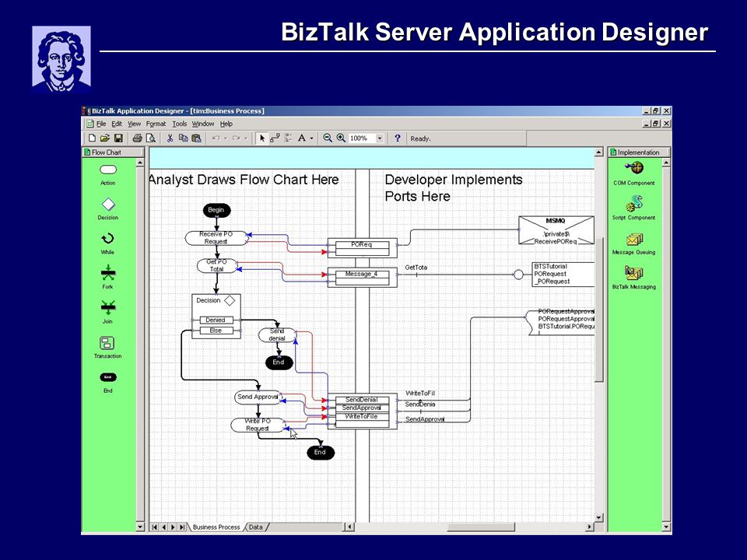Click the Save floppy disk icon

(x=118, y=138)
